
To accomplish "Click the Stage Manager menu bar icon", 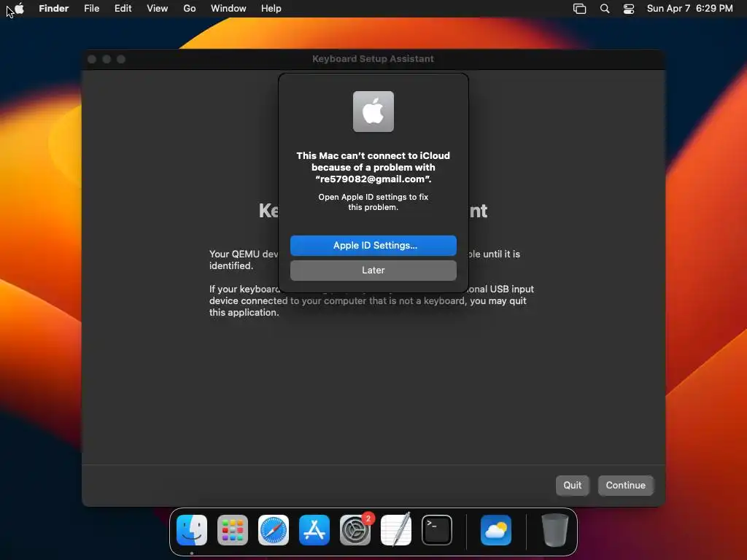I will pos(579,9).
